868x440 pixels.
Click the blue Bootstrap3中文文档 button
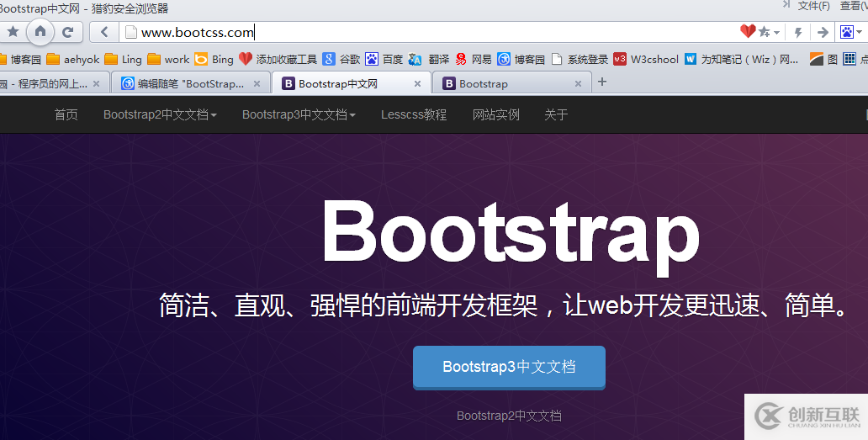(x=509, y=368)
